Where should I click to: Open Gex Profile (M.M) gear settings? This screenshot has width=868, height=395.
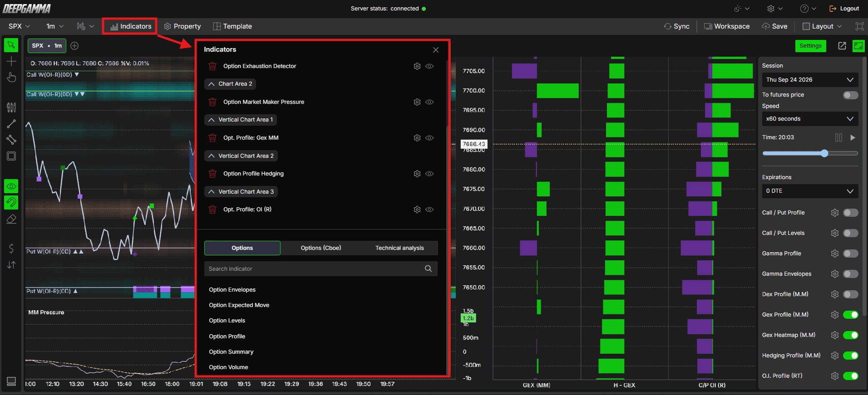pyautogui.click(x=834, y=315)
